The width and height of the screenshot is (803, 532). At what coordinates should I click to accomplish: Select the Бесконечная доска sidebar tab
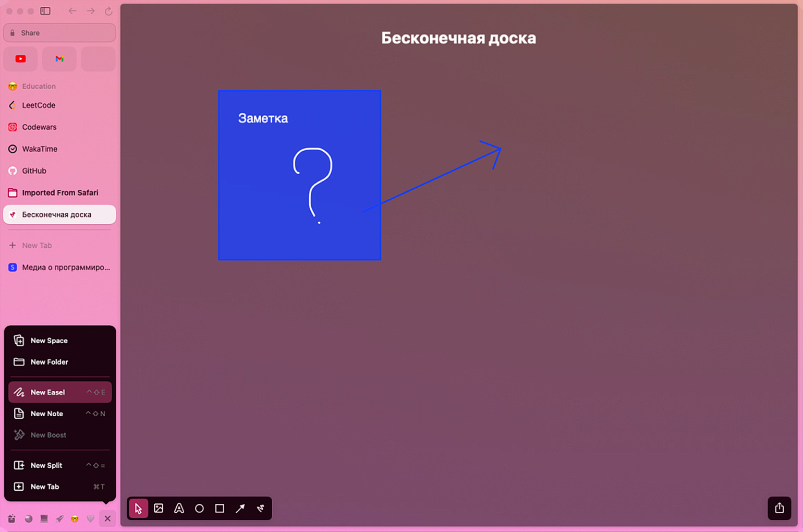pyautogui.click(x=59, y=215)
